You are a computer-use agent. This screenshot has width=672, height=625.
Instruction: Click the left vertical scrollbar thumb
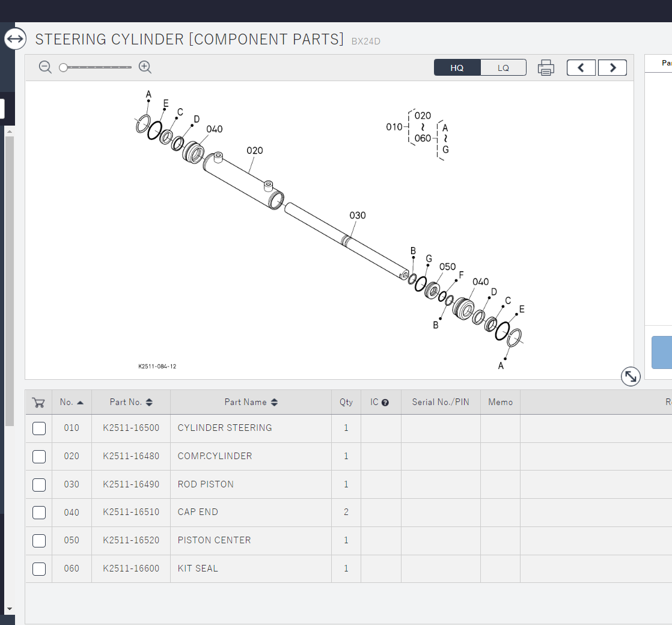coord(10,281)
